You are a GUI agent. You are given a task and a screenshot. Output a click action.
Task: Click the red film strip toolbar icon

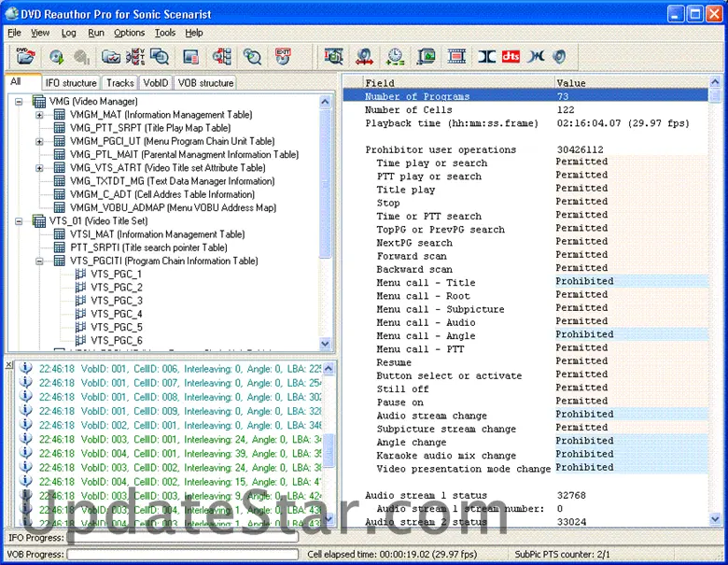(x=456, y=57)
